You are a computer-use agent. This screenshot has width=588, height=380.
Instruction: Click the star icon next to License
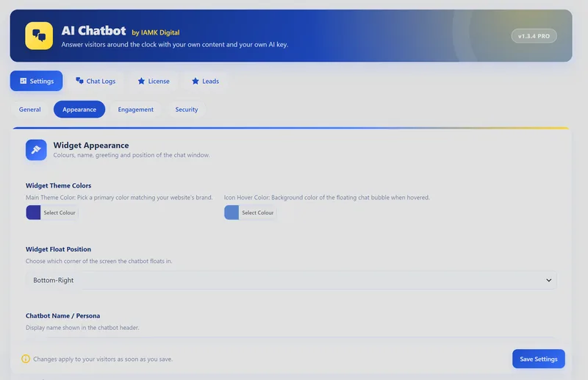[x=141, y=81]
